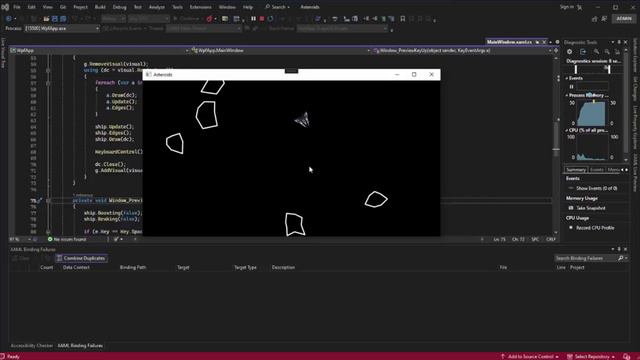Open file icon in the main toolbar
This screenshot has width=640, height=360.
coord(46,19)
